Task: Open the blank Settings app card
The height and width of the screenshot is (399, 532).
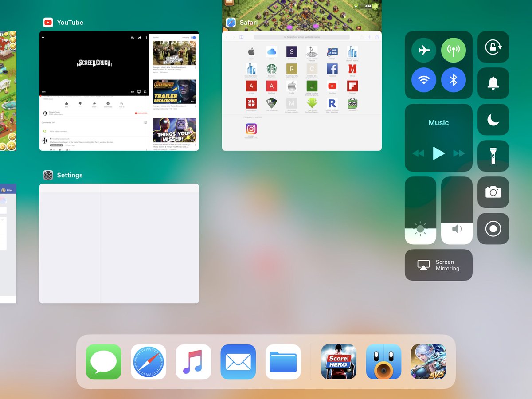Action: [x=119, y=243]
